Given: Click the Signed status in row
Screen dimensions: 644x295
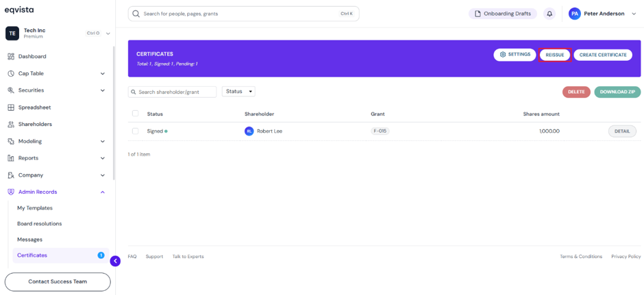Looking at the screenshot, I should click(x=157, y=131).
